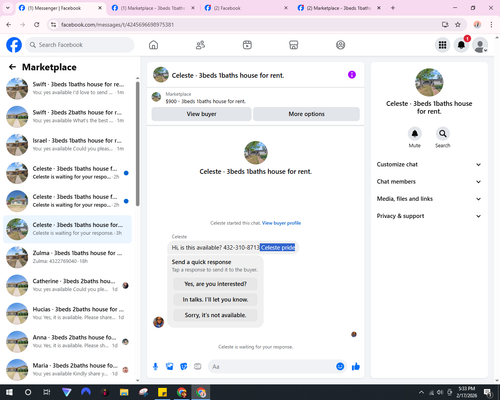This screenshot has height=400, width=500.
Task: Open the Reels video icon in navigation
Action: [247, 45]
